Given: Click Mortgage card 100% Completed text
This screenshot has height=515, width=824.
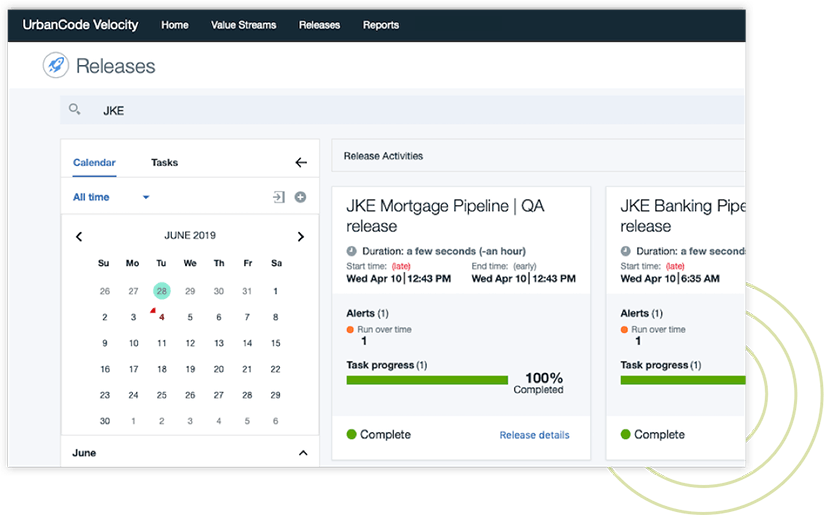Looking at the screenshot, I should [540, 383].
